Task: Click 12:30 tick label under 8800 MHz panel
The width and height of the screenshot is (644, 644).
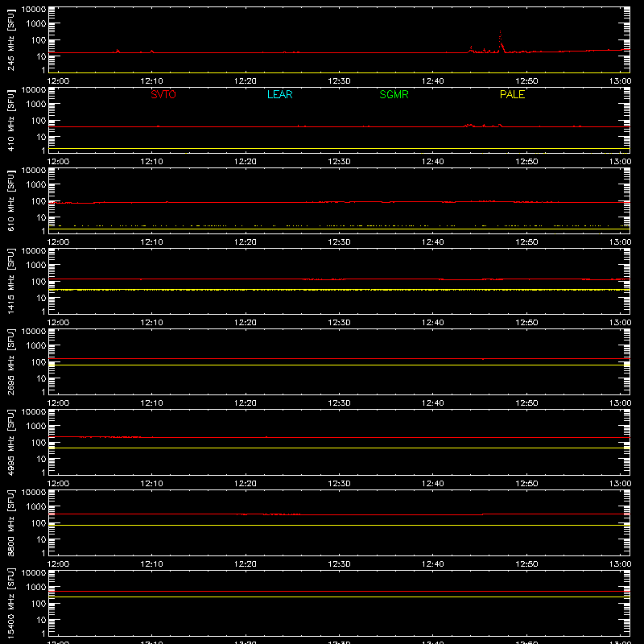Action: [x=339, y=564]
